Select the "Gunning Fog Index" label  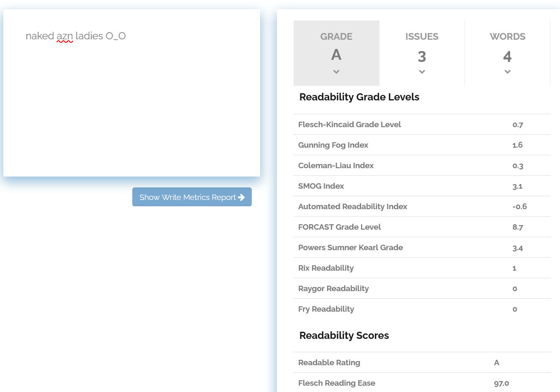coord(333,145)
